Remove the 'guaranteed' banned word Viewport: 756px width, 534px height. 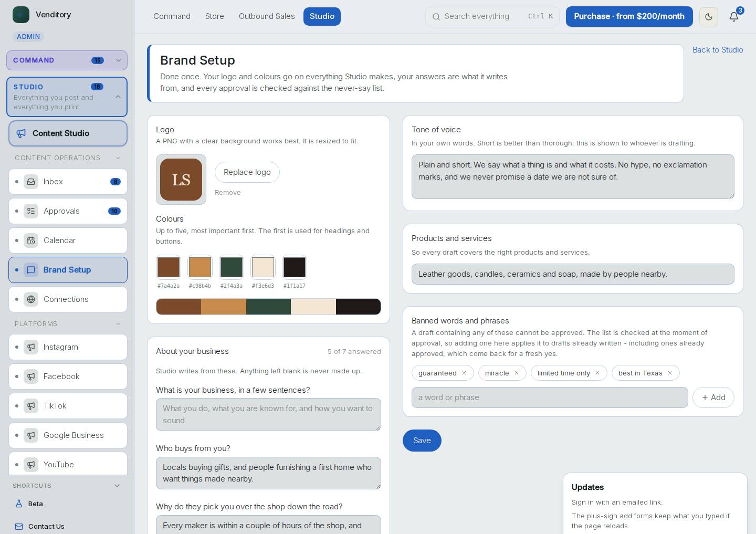pyautogui.click(x=464, y=373)
